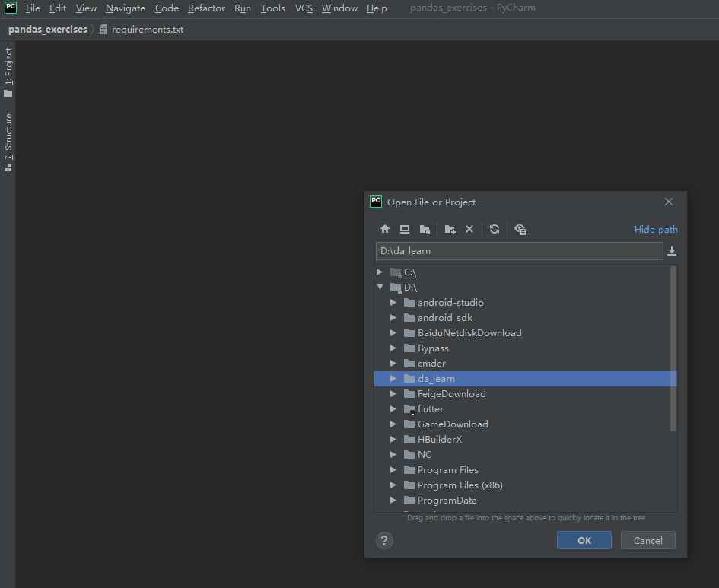Open the VCS menu
Viewport: 719px width, 588px height.
pos(304,8)
